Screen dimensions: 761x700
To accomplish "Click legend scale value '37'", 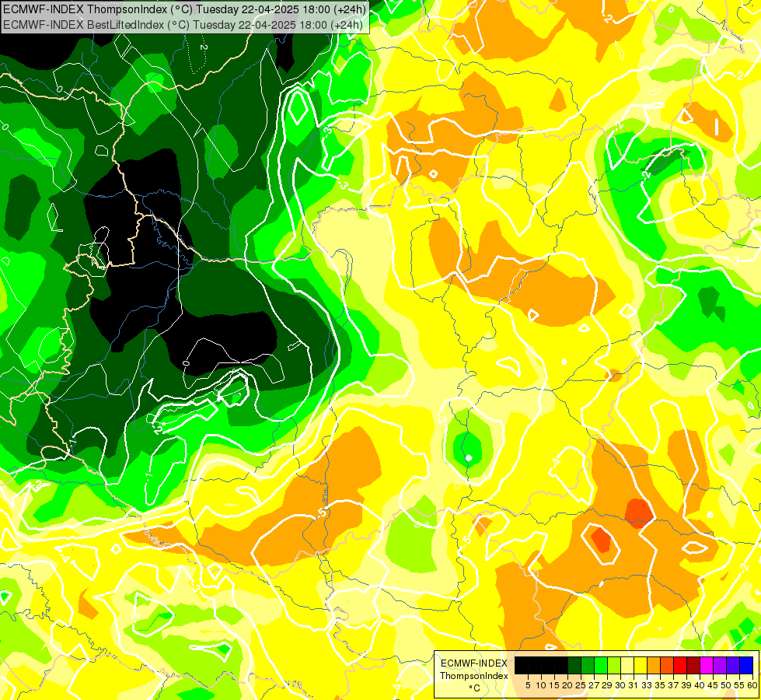I will coord(674,685).
